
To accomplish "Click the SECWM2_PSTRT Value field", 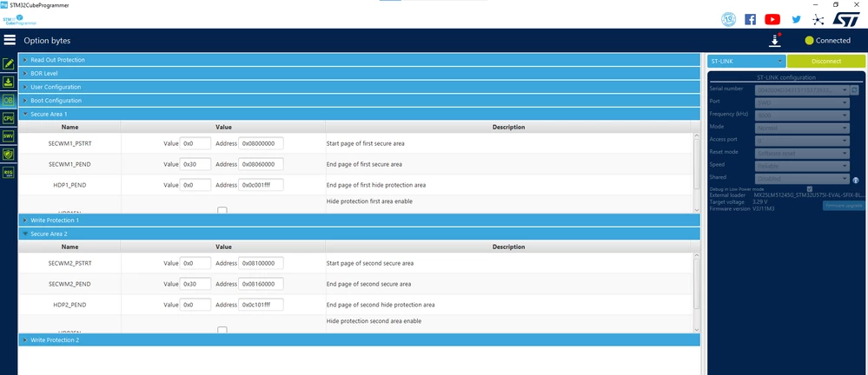I will click(x=195, y=263).
